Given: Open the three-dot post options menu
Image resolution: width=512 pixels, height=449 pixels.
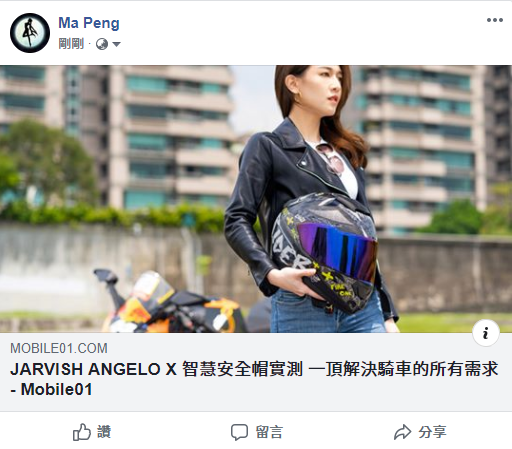Looking at the screenshot, I should [x=495, y=20].
